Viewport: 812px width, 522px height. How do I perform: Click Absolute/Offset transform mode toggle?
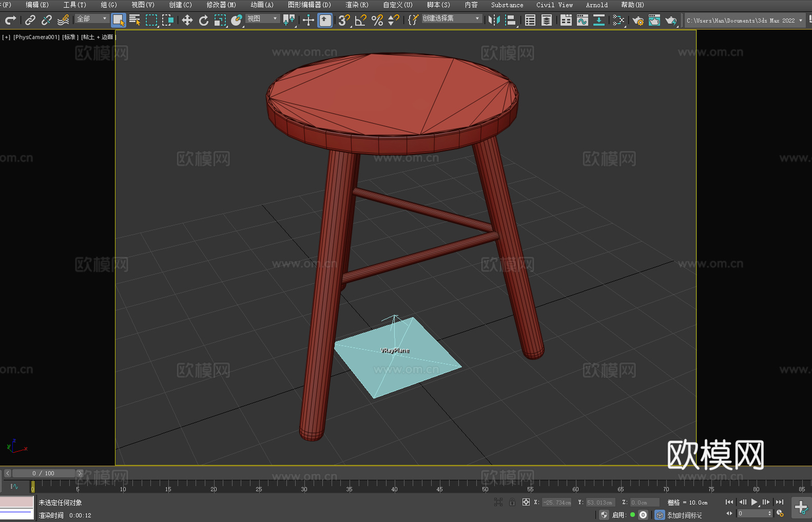526,502
